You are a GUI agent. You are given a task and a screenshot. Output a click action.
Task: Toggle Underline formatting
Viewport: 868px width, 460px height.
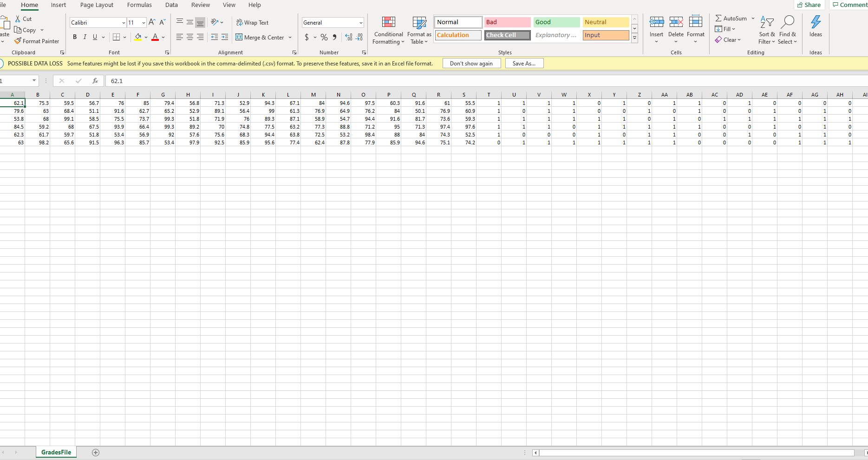tap(95, 37)
